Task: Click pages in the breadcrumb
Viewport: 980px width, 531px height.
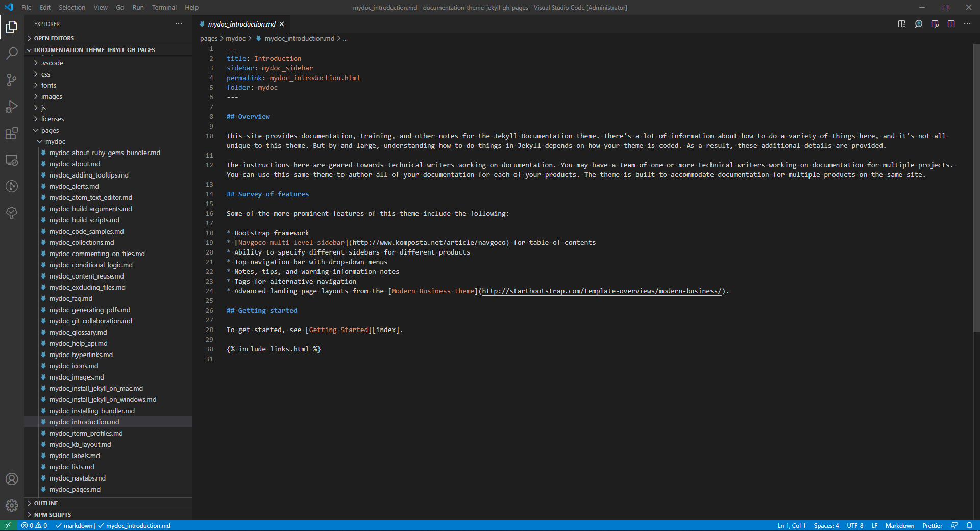Action: coord(209,38)
